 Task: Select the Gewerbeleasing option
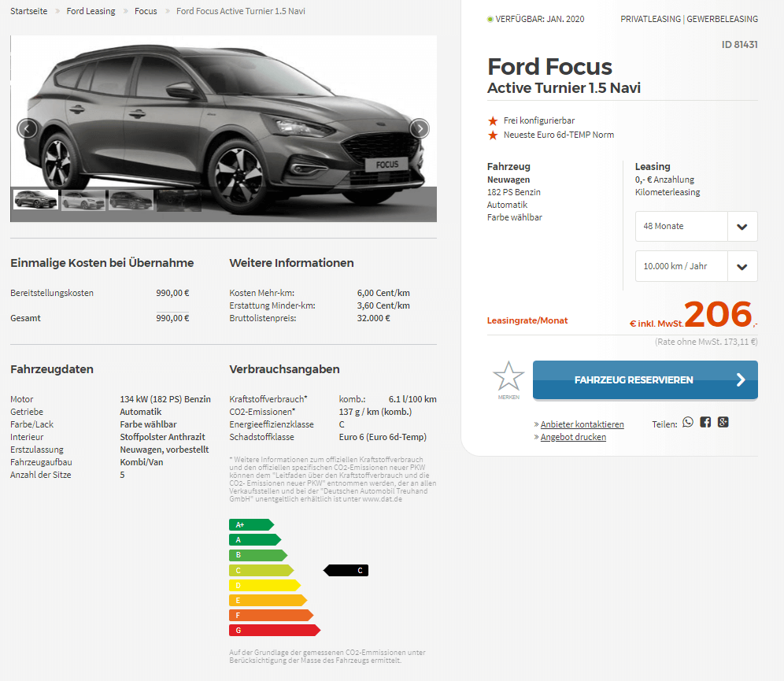click(722, 19)
